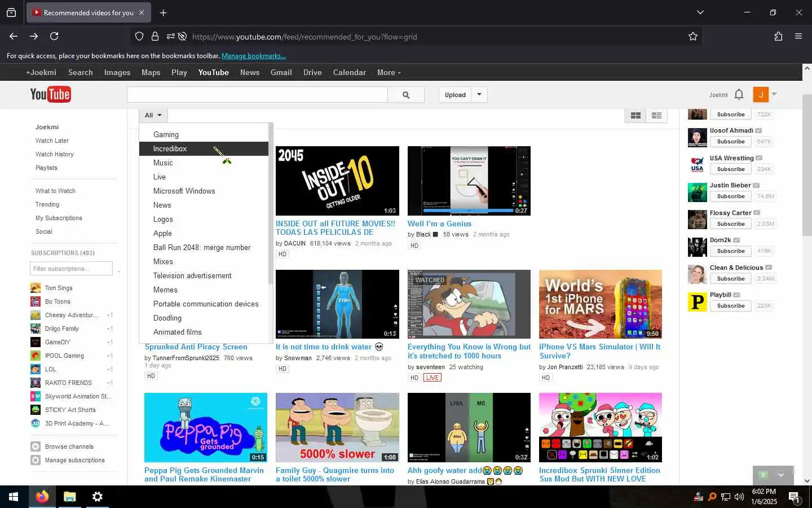This screenshot has height=508, width=812.
Task: Open Manage bookmarks link
Action: [x=254, y=56]
